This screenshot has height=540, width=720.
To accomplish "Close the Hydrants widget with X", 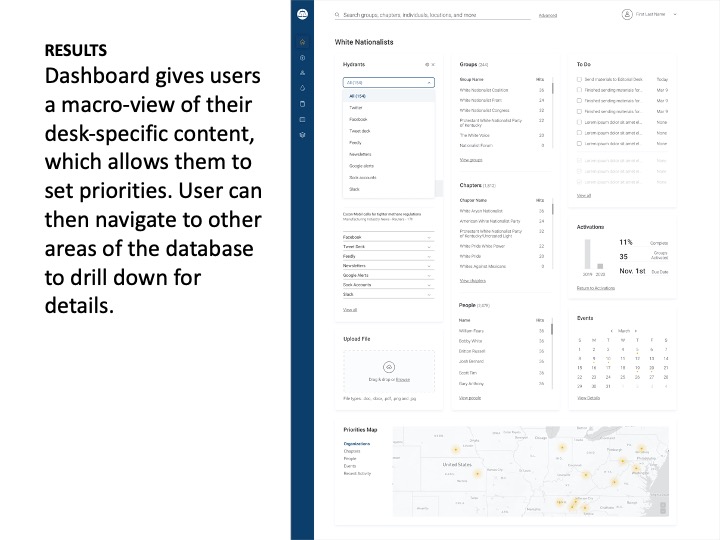I will [x=433, y=65].
